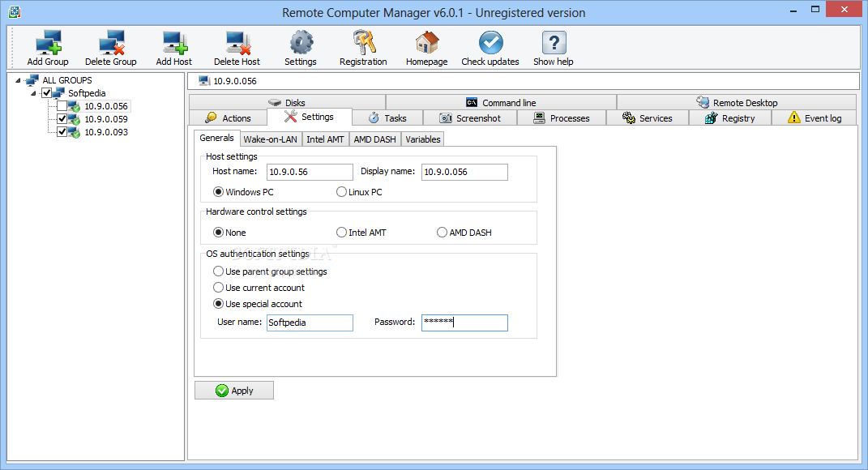Choose Use parent group settings
Image resolution: width=868 pixels, height=470 pixels.
click(x=219, y=271)
